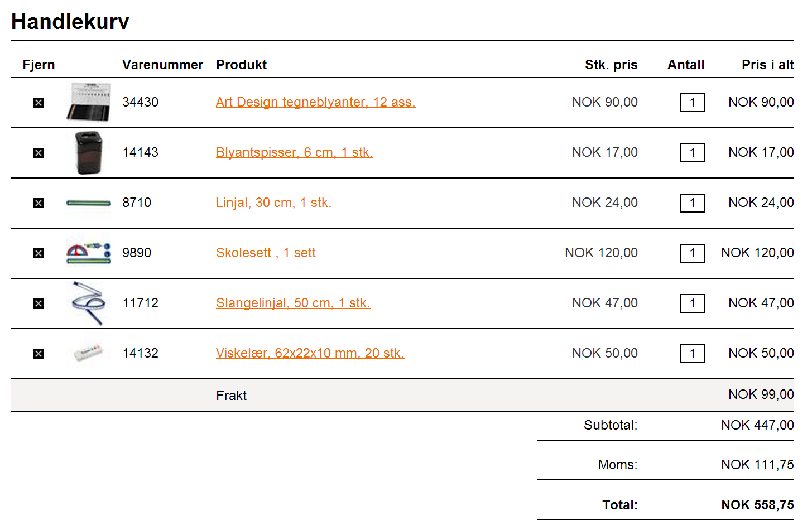
Task: Click the black pencil sharpener thumbnail
Action: pyautogui.click(x=89, y=152)
